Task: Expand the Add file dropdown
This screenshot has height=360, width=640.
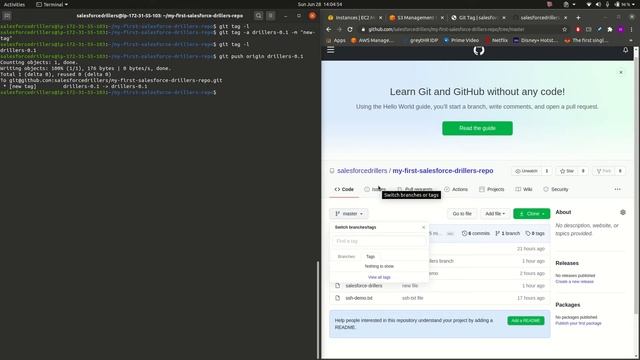Action: tap(495, 213)
